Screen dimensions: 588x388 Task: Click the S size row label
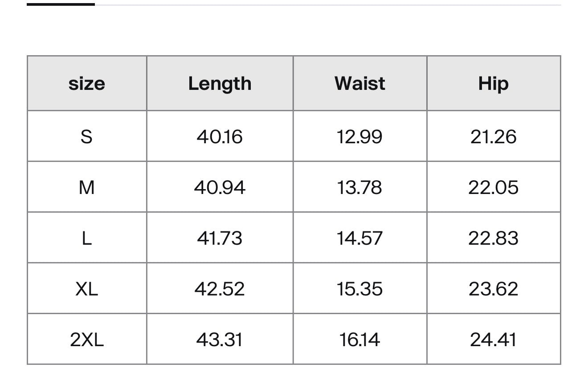click(87, 136)
